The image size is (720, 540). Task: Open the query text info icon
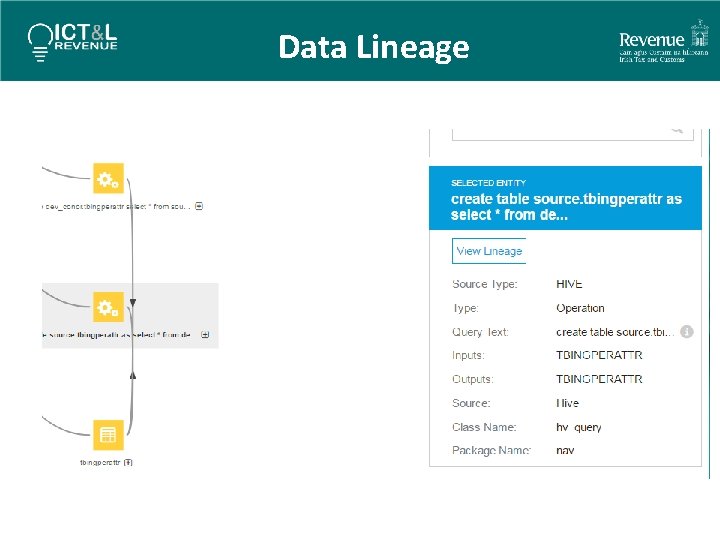click(x=686, y=332)
